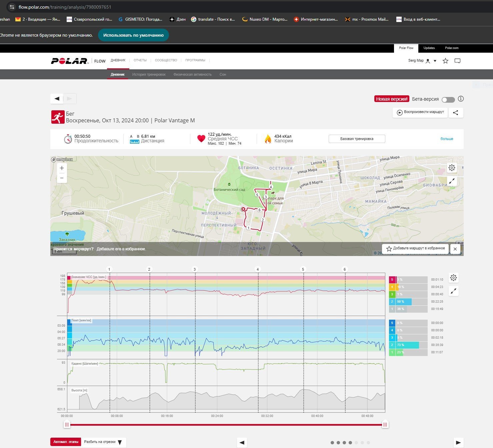The height and width of the screenshot is (448, 493).
Task: Switch to the Сон tab
Action: [x=223, y=74]
